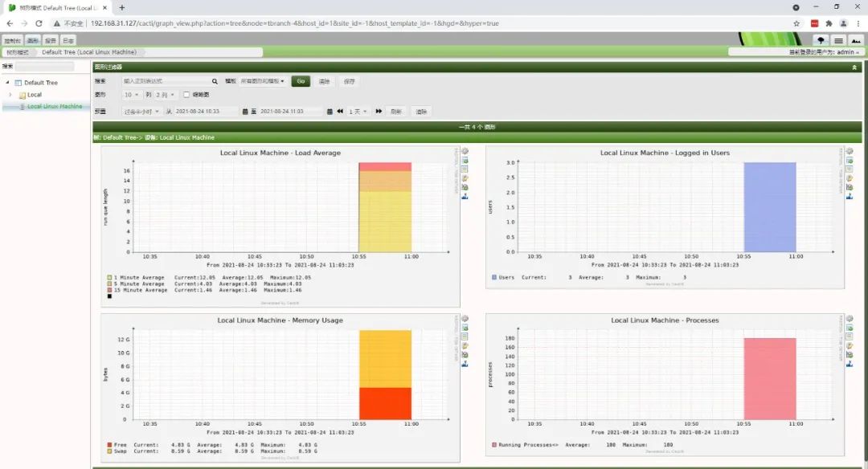This screenshot has height=469, width=868.
Task: Click the magnifier icon in the graph filter search box
Action: coord(215,81)
